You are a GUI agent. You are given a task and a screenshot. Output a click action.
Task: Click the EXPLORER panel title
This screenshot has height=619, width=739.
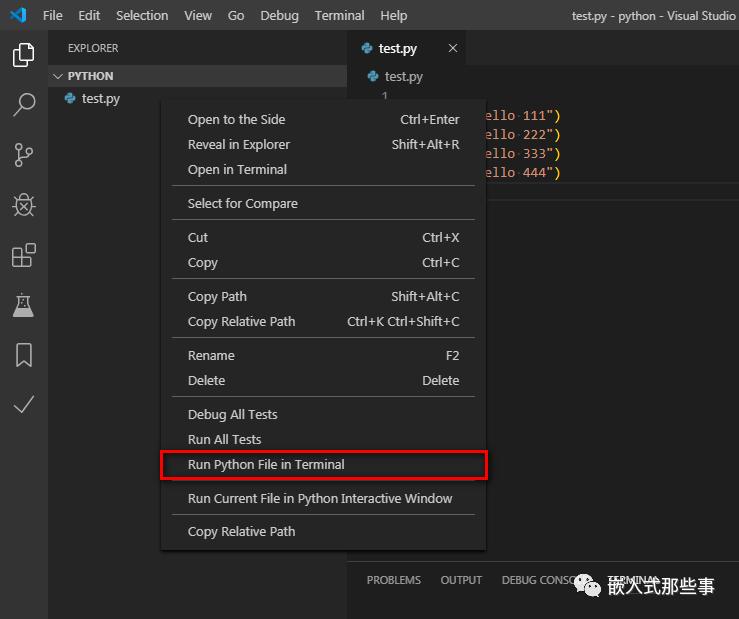click(93, 48)
